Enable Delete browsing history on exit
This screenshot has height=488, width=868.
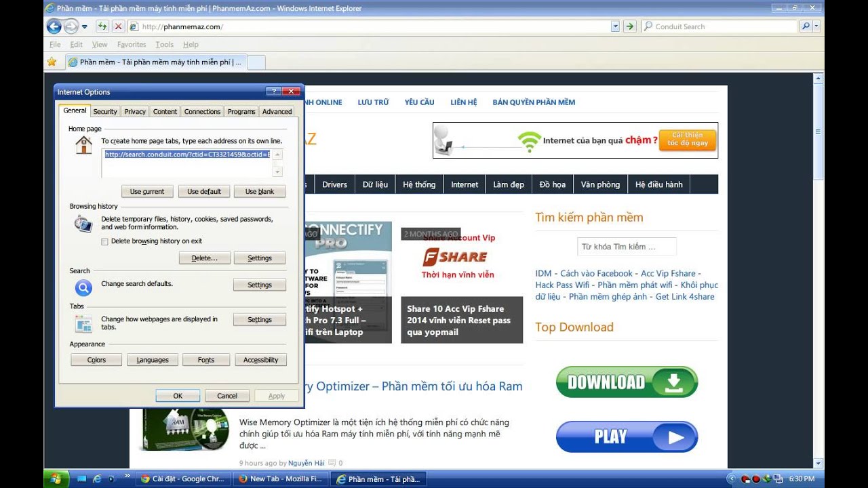click(x=105, y=241)
